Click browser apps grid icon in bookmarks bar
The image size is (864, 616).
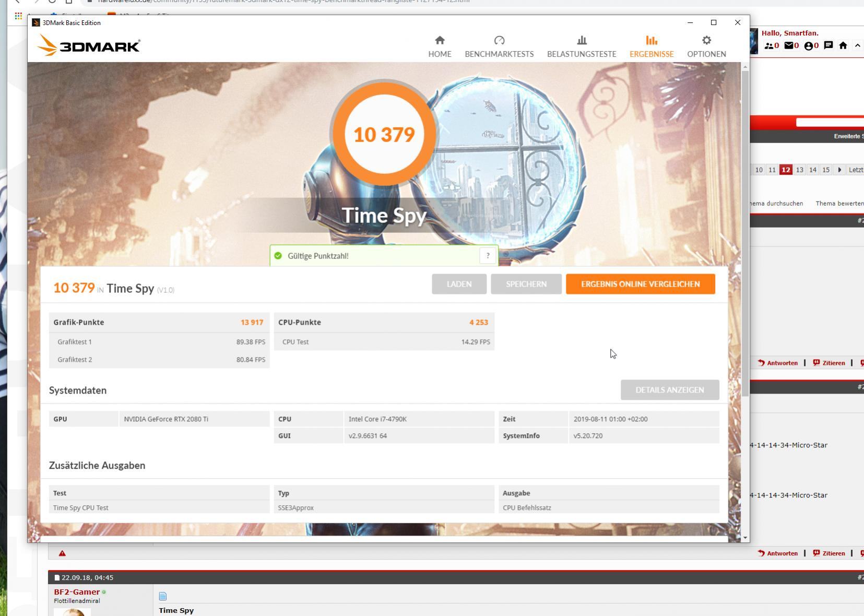[x=18, y=16]
